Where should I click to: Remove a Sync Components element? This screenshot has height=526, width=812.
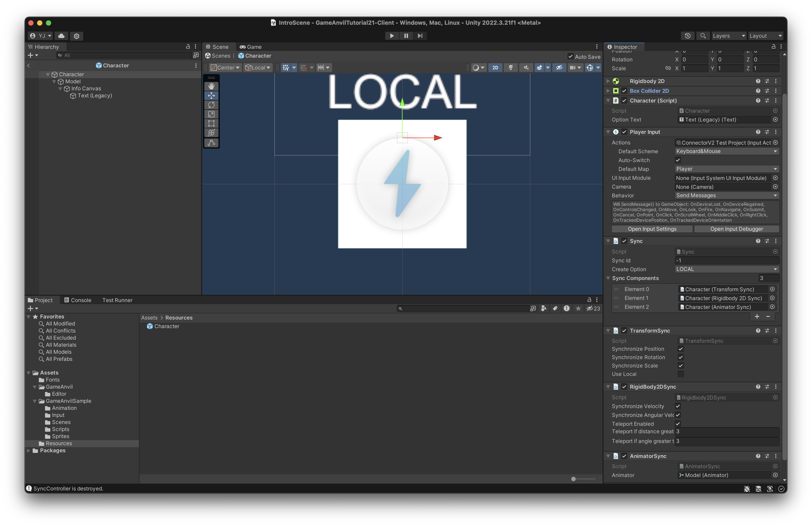[x=768, y=316]
